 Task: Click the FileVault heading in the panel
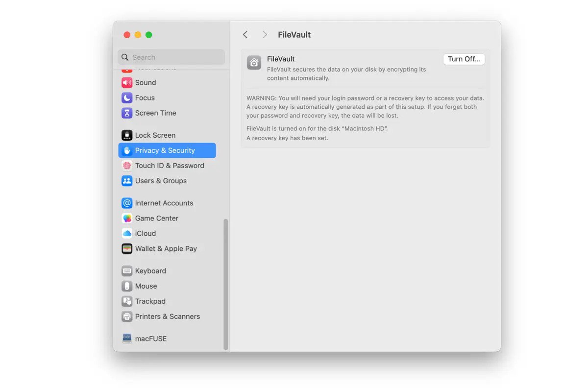(x=281, y=59)
